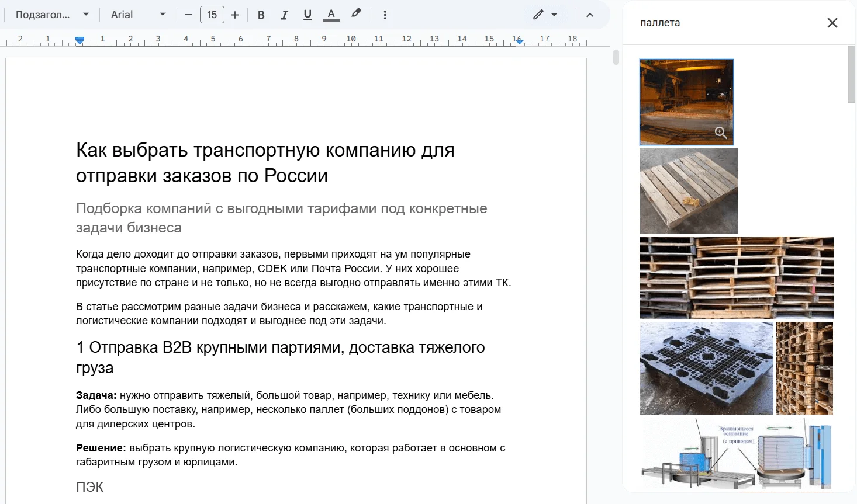857x504 pixels.
Task: Open the text color picker
Action: (331, 15)
